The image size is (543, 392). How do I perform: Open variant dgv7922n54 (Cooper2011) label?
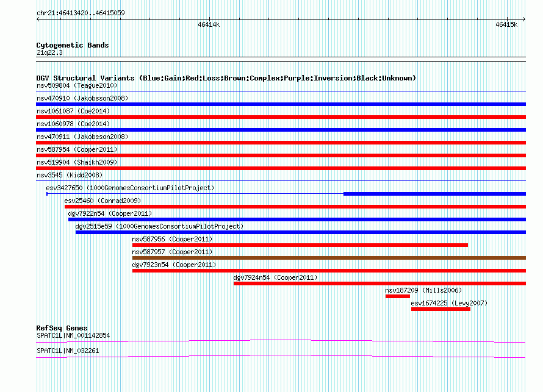pos(110,213)
